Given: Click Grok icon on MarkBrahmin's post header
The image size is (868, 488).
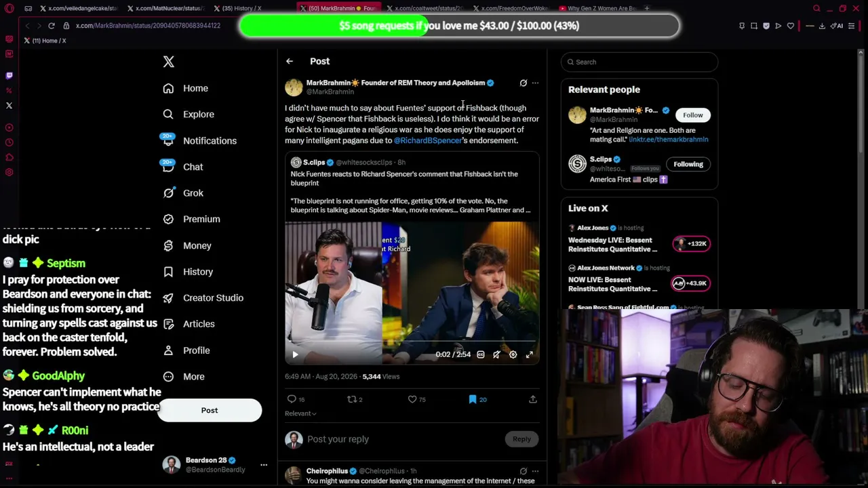Looking at the screenshot, I should (523, 83).
